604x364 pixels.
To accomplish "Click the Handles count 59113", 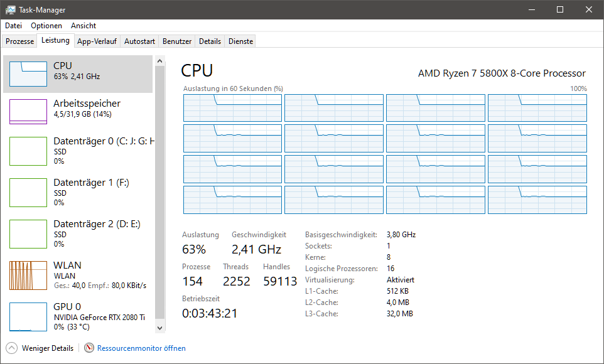I will (280, 281).
